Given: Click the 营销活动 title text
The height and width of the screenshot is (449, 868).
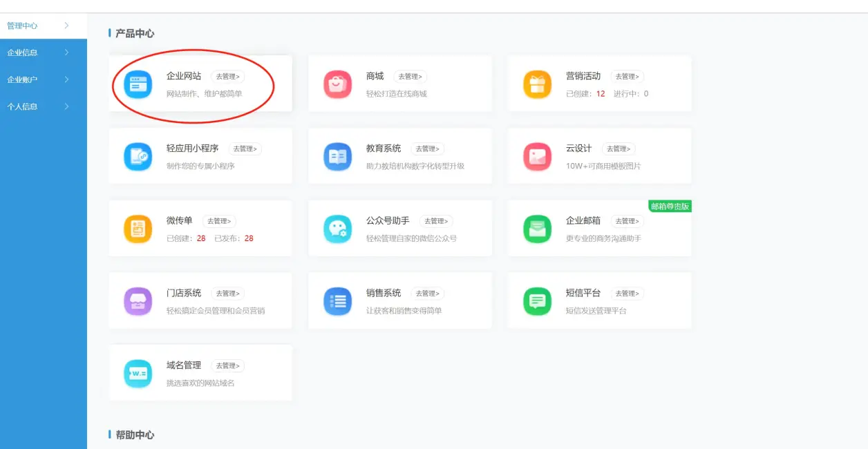Looking at the screenshot, I should [583, 76].
